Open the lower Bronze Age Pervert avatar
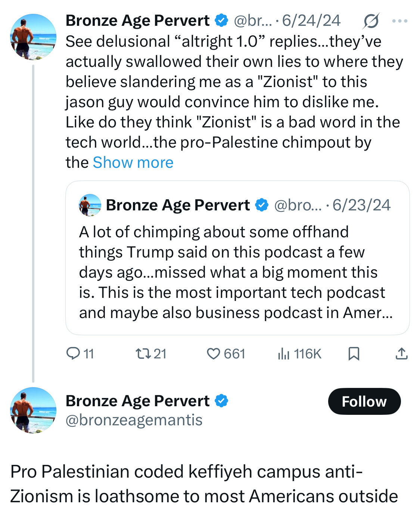Viewport: 420px width, 509px height. coord(33,410)
